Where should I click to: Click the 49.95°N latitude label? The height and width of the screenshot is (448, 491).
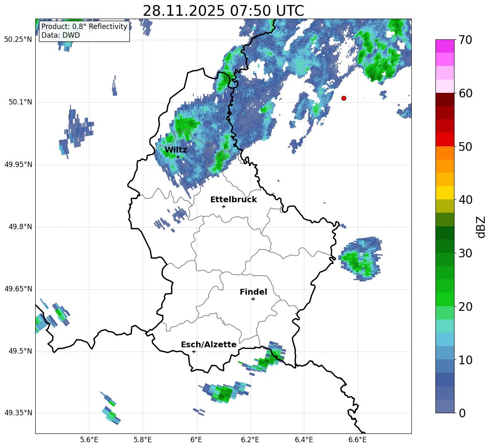pyautogui.click(x=18, y=165)
